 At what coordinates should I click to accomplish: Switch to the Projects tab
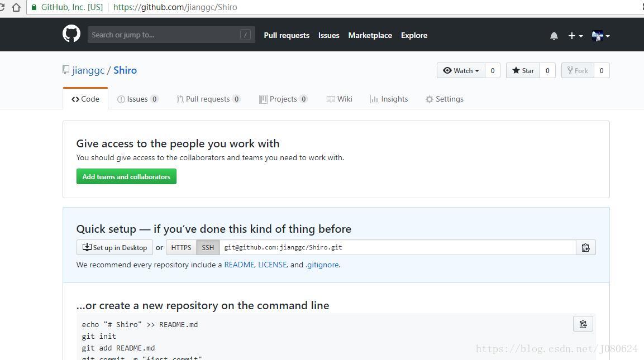283,99
